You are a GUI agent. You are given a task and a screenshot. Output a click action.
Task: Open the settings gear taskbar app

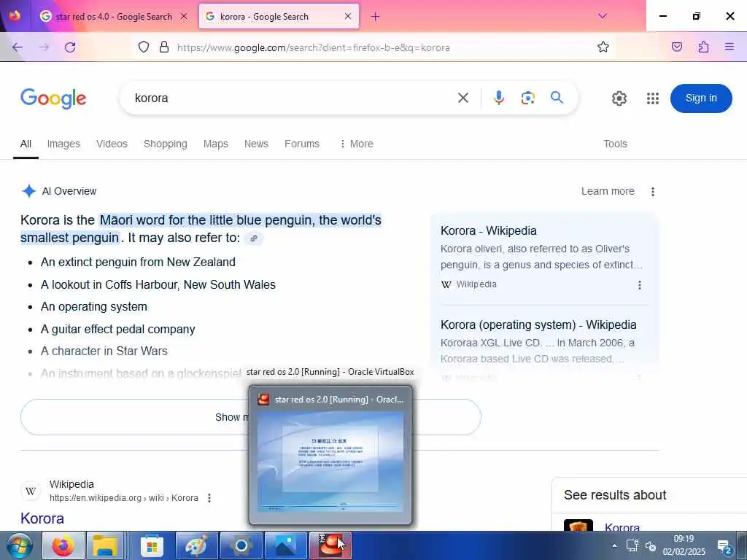(241, 545)
